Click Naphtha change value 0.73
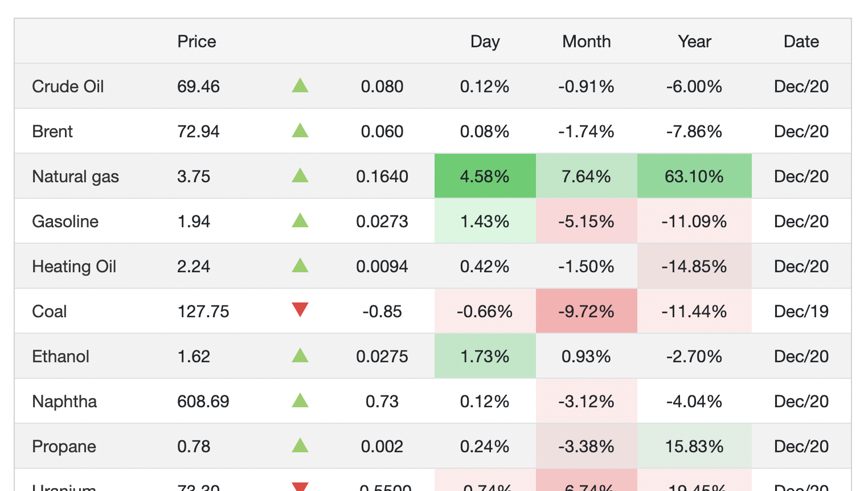Image resolution: width=868 pixels, height=491 pixels. 382,402
